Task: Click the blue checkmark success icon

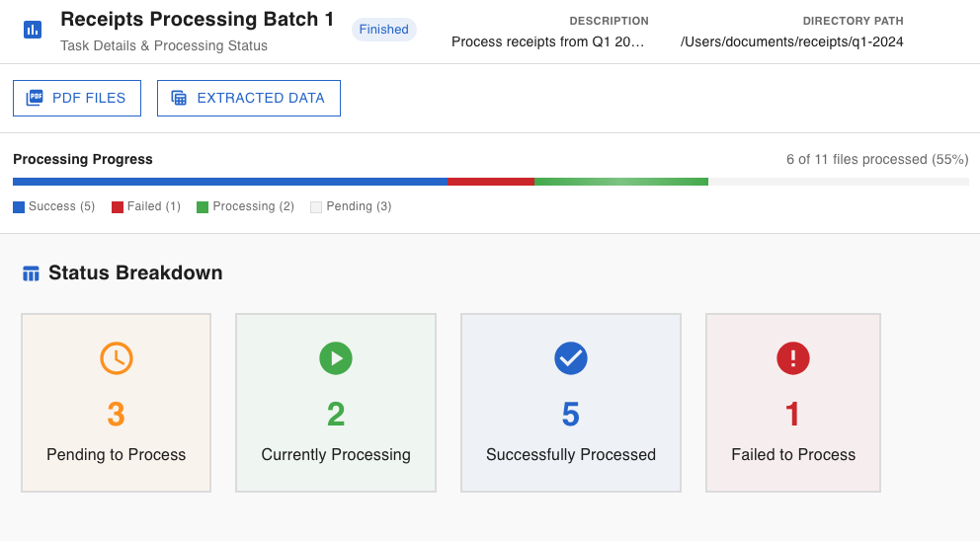Action: 571,357
